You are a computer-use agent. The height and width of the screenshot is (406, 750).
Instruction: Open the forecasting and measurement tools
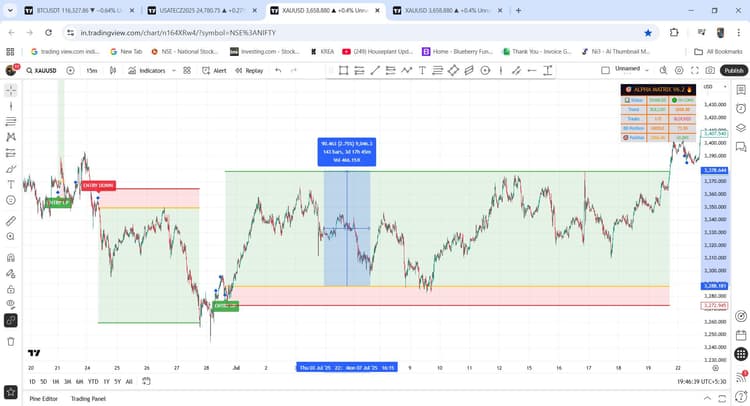(11, 153)
